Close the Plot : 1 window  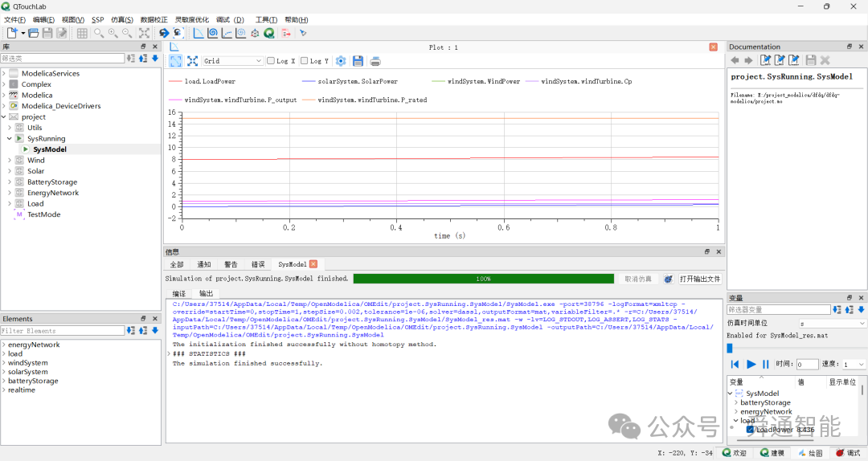(713, 47)
